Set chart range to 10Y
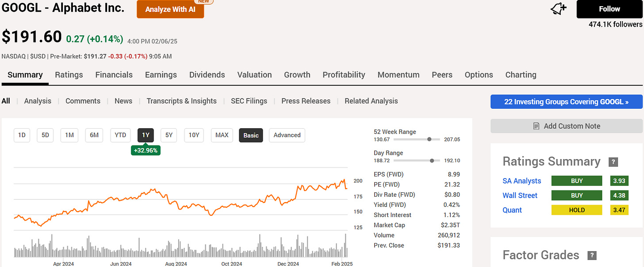 (x=194, y=135)
